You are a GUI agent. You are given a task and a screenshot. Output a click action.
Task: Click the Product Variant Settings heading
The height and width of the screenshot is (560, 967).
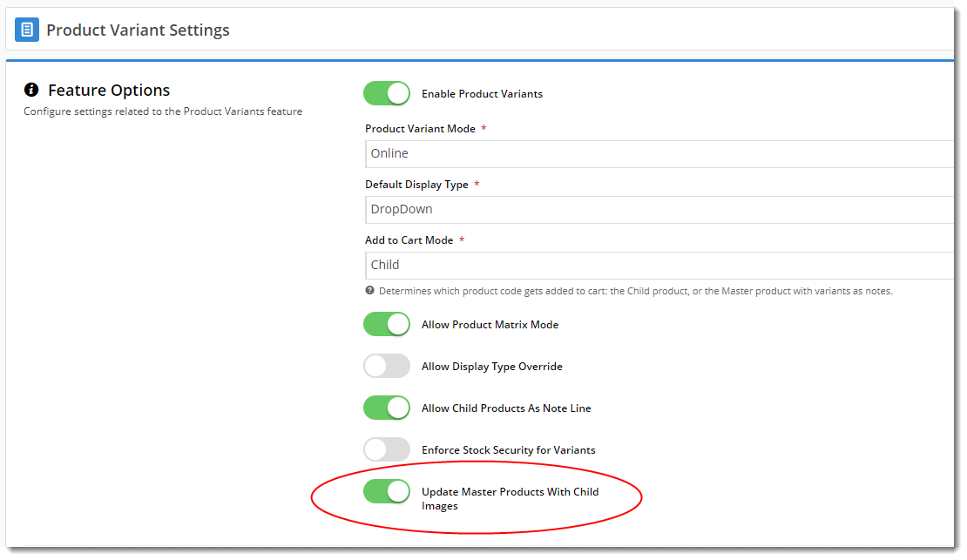[x=139, y=30]
